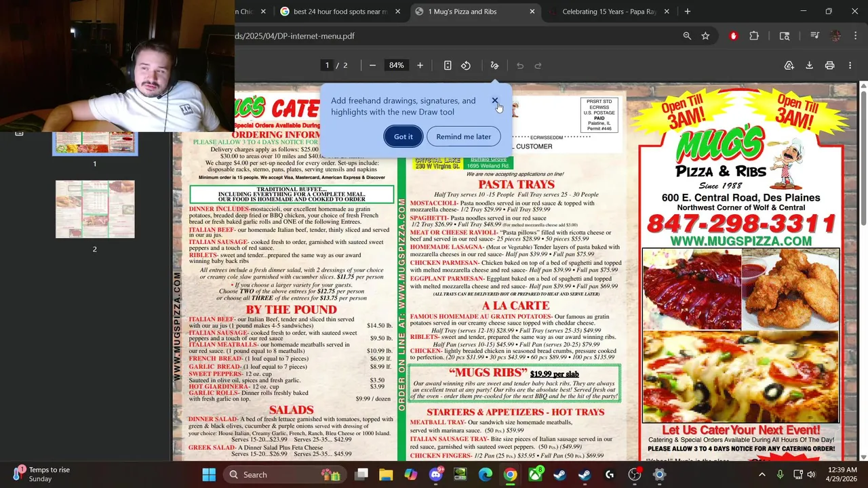The image size is (868, 488).
Task: Open the Xbox app from taskbar
Action: point(535,474)
